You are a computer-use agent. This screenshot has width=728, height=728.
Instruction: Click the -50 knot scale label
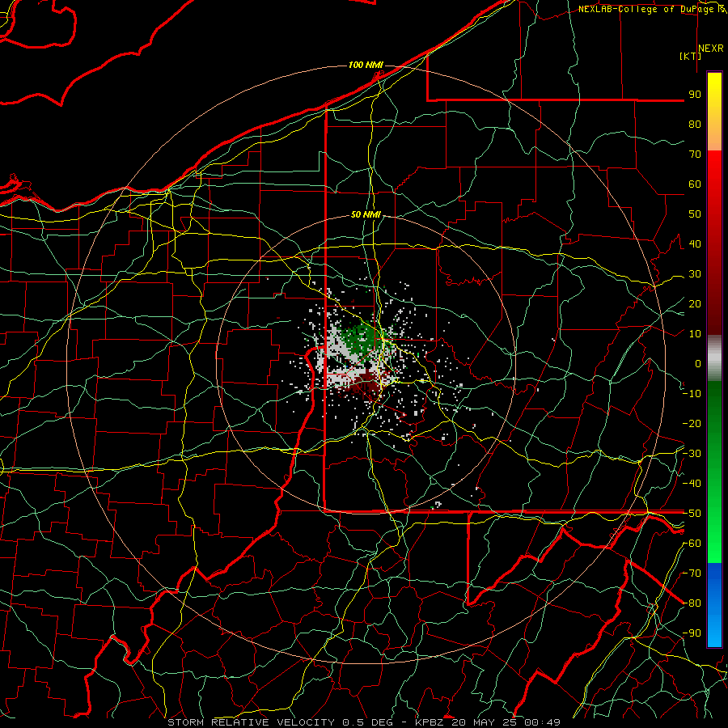[692, 514]
